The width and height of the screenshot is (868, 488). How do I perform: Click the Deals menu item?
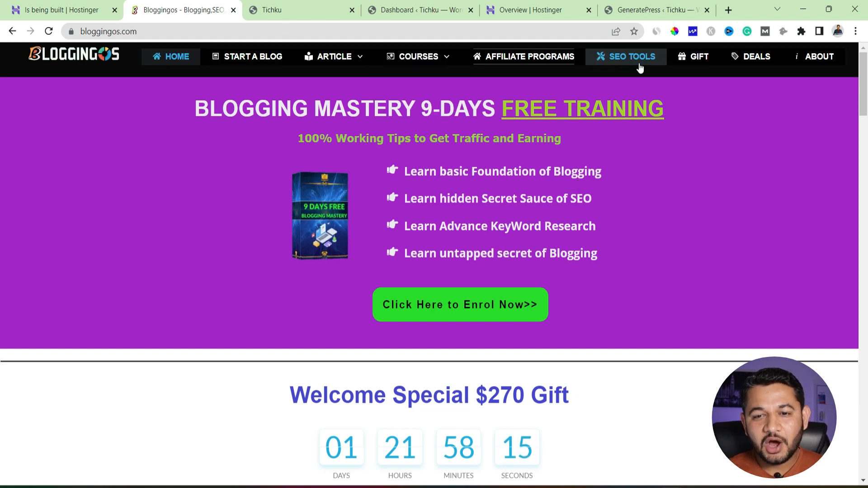click(756, 56)
